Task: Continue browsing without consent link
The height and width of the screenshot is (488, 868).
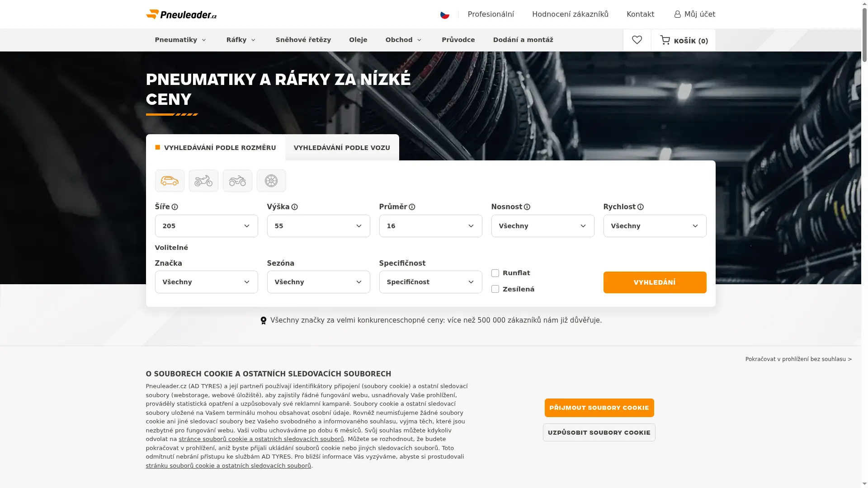Action: (x=798, y=359)
